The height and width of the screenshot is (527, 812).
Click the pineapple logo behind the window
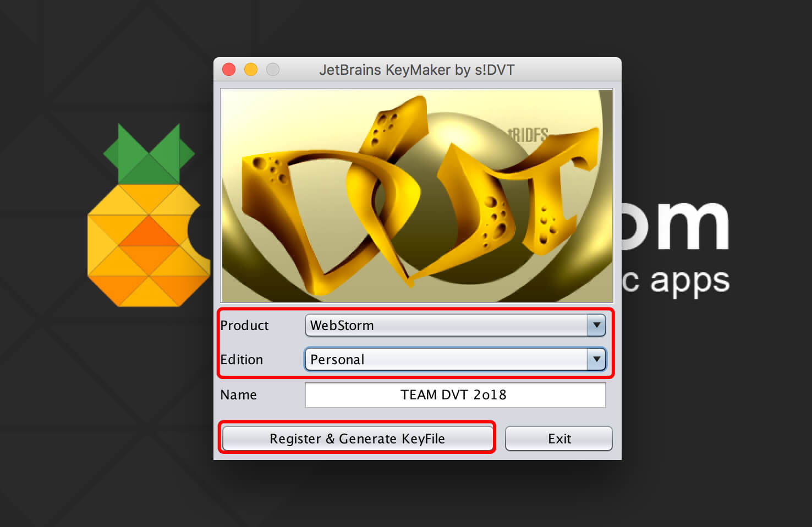click(149, 215)
